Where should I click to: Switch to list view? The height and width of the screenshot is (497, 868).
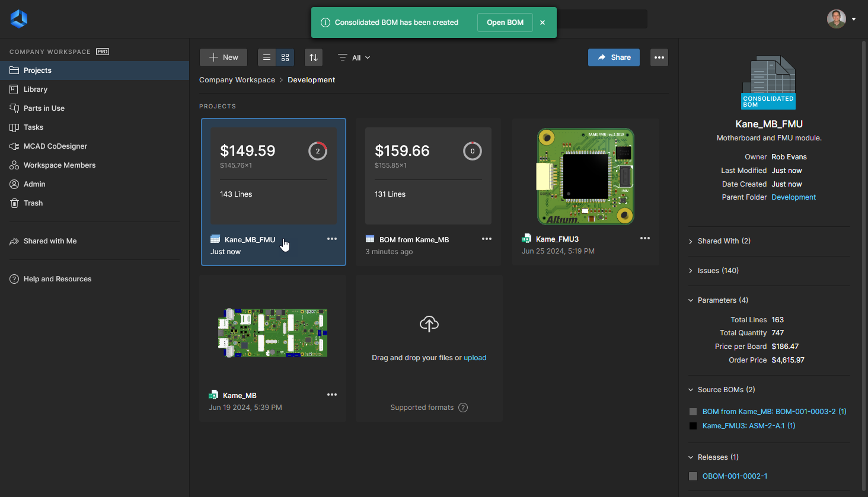267,57
